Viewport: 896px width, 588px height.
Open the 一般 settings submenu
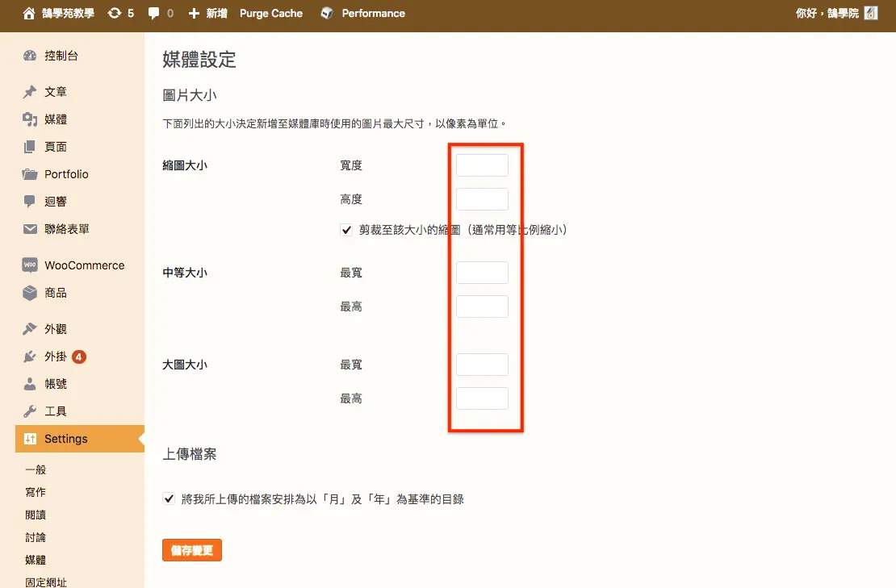pos(36,469)
